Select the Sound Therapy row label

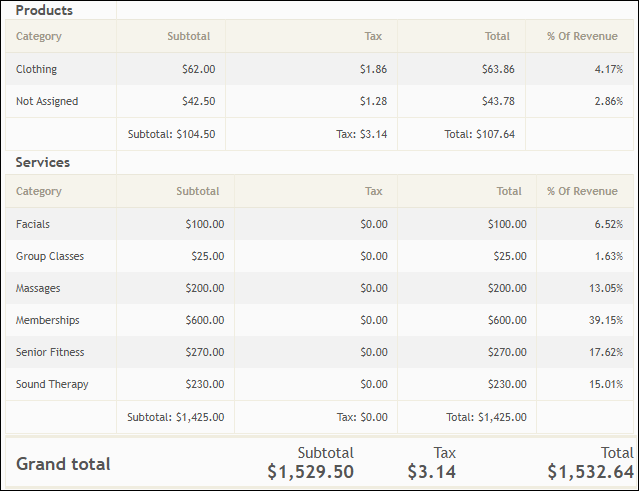coord(52,384)
